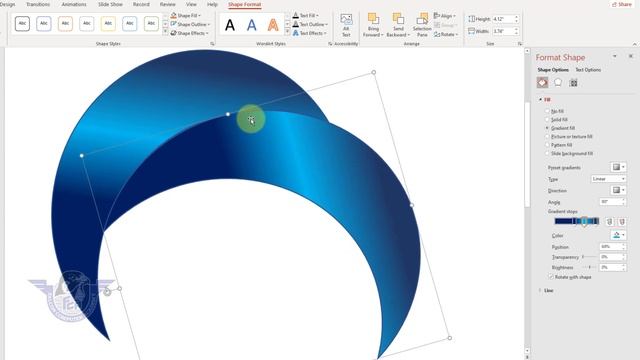Open WordArt Styles dialog launcher

[330, 44]
